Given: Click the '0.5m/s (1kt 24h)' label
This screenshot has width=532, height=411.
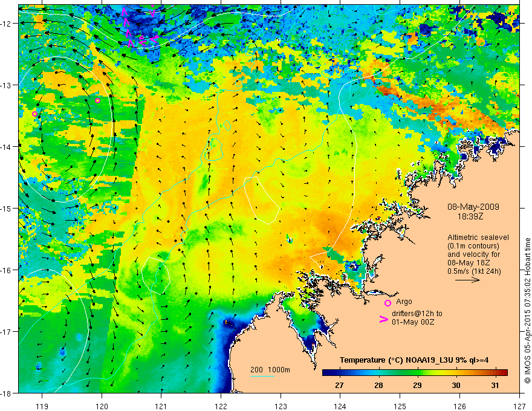Looking at the screenshot, I should [x=474, y=271].
